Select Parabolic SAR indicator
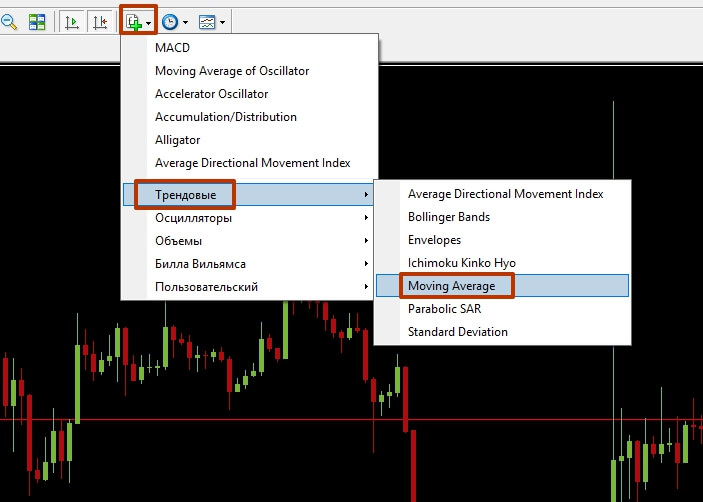Image resolution: width=703 pixels, height=502 pixels. [x=444, y=309]
